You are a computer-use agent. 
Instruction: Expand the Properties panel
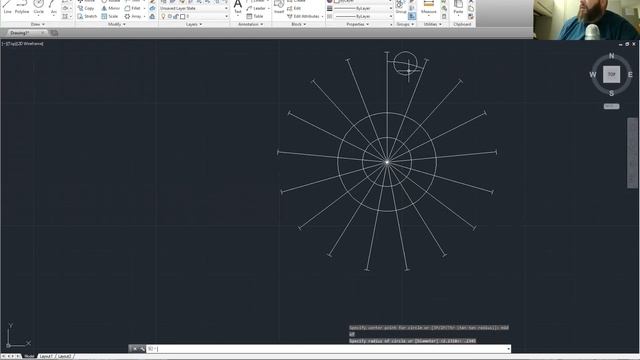pos(358,24)
